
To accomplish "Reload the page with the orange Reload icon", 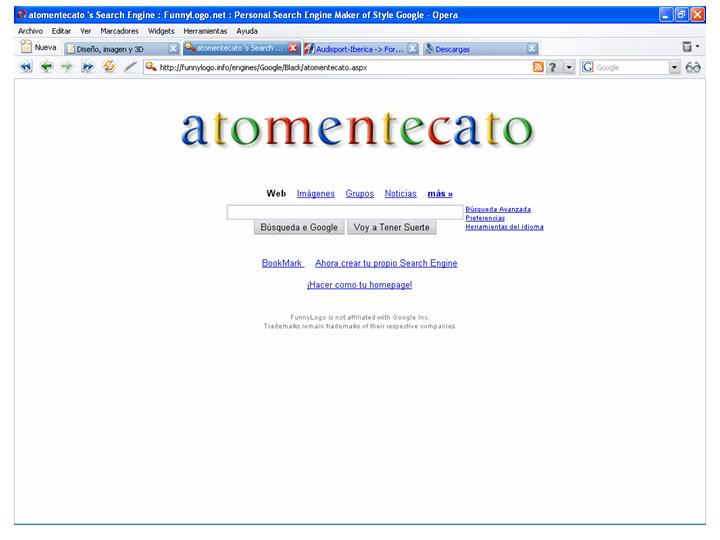I will 109,67.
